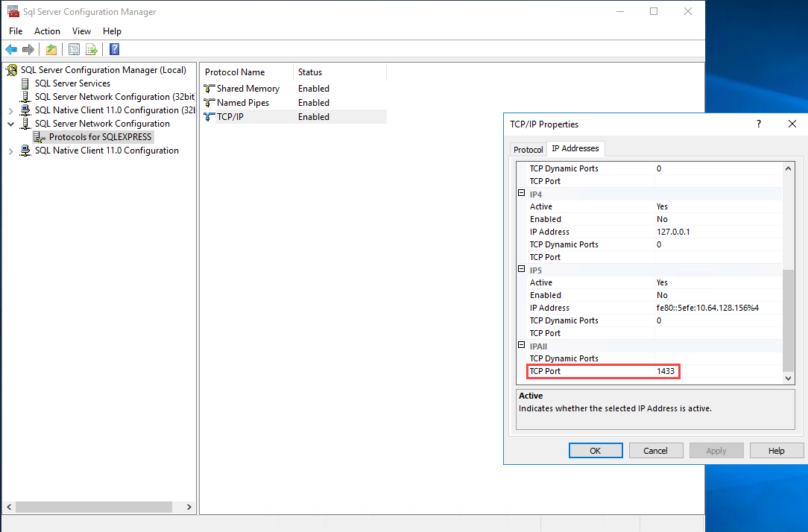The width and height of the screenshot is (808, 532).
Task: Close the TCP/IP Properties dialog
Action: [x=792, y=124]
